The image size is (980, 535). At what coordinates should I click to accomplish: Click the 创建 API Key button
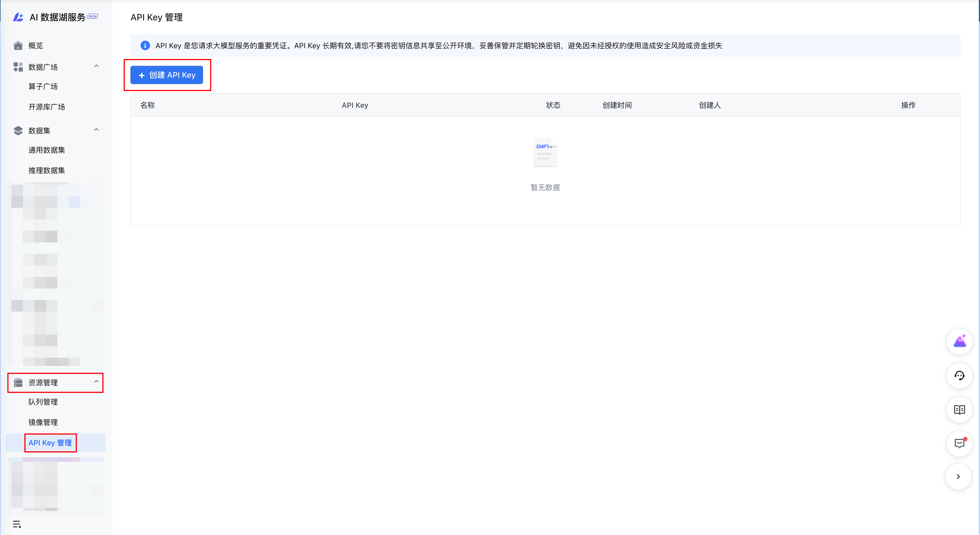(167, 75)
